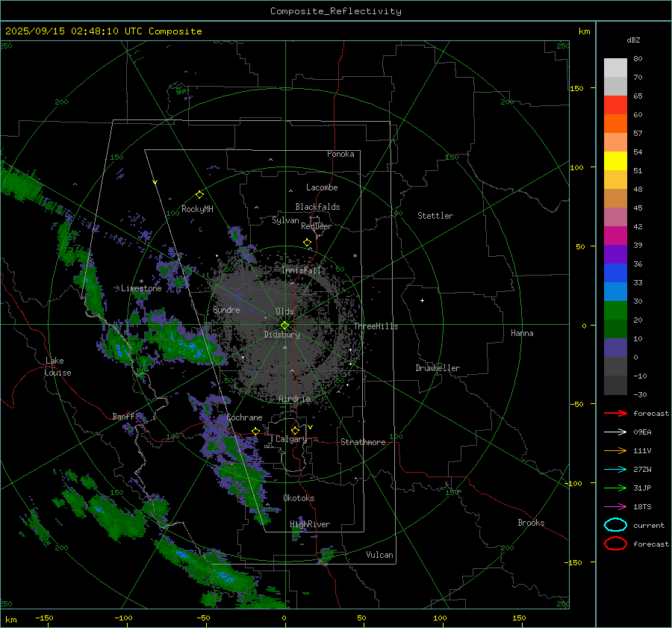
Task: Select the Sylvan label
Action: (x=285, y=220)
